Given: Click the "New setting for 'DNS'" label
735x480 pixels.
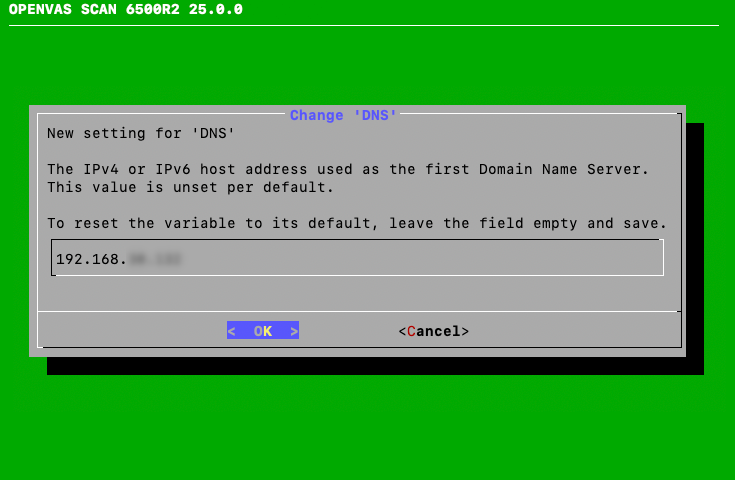Looking at the screenshot, I should (x=140, y=133).
